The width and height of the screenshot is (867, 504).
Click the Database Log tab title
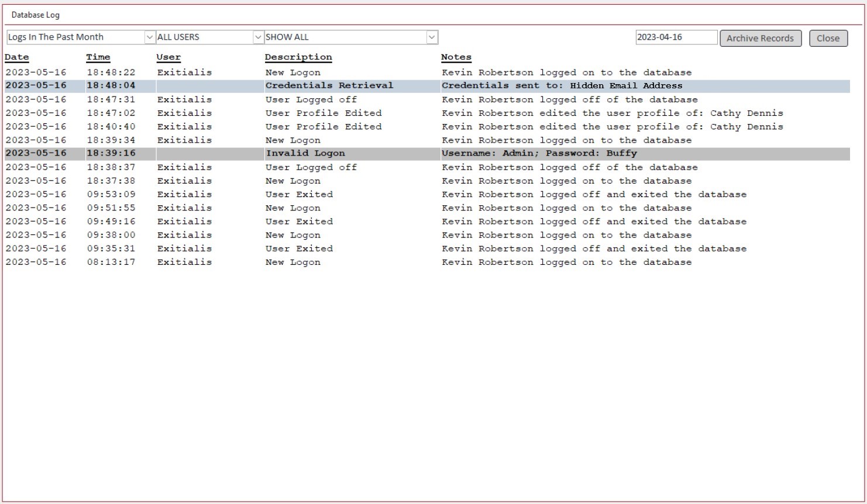pos(30,14)
